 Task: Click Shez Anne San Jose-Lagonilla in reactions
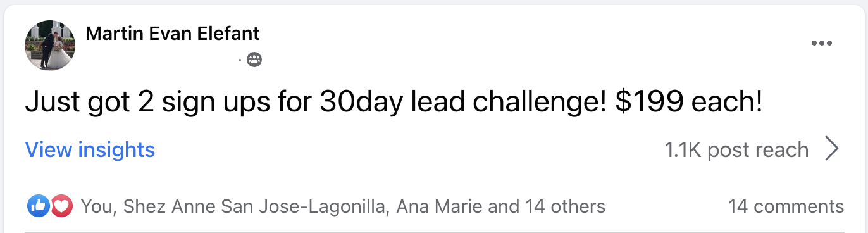click(256, 206)
